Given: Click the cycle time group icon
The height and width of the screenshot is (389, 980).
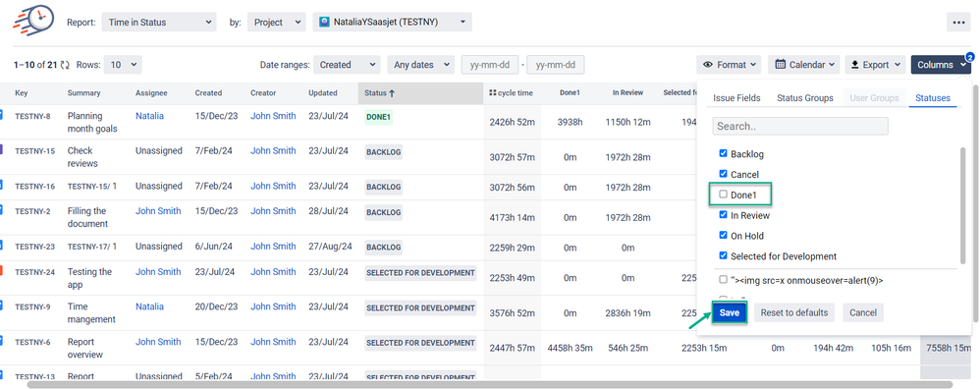Looking at the screenshot, I should (x=493, y=93).
